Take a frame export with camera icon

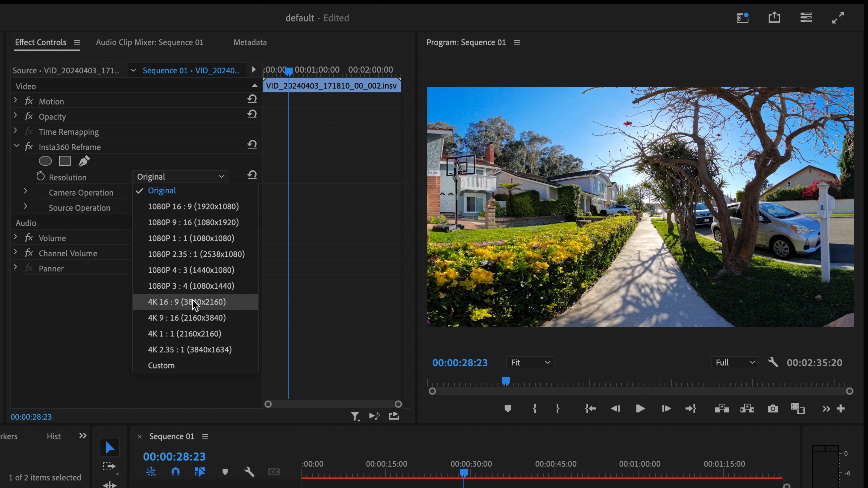(x=773, y=408)
